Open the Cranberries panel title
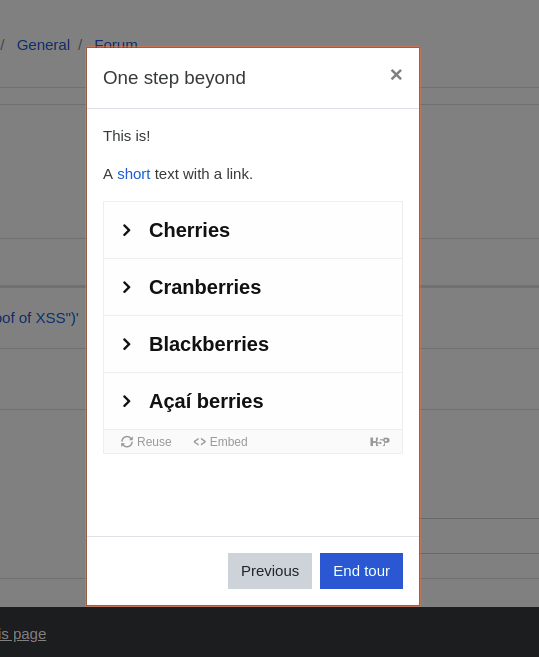Screen dimensions: 539x657 click(x=205, y=287)
